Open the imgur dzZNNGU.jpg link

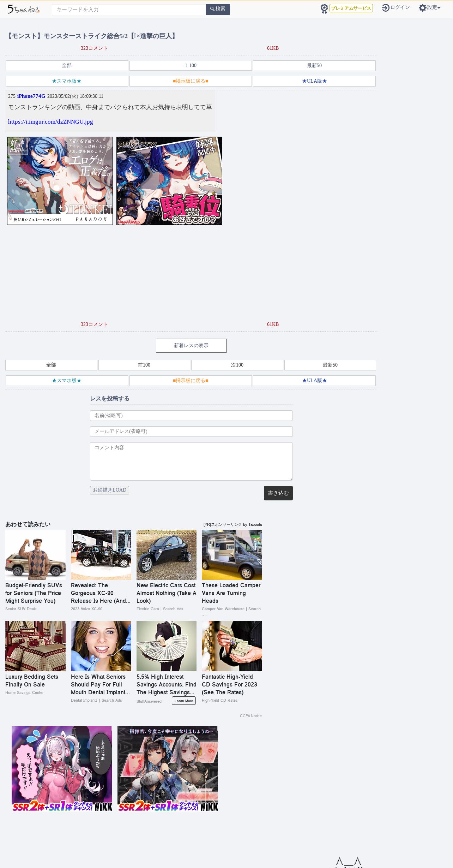[x=50, y=121]
